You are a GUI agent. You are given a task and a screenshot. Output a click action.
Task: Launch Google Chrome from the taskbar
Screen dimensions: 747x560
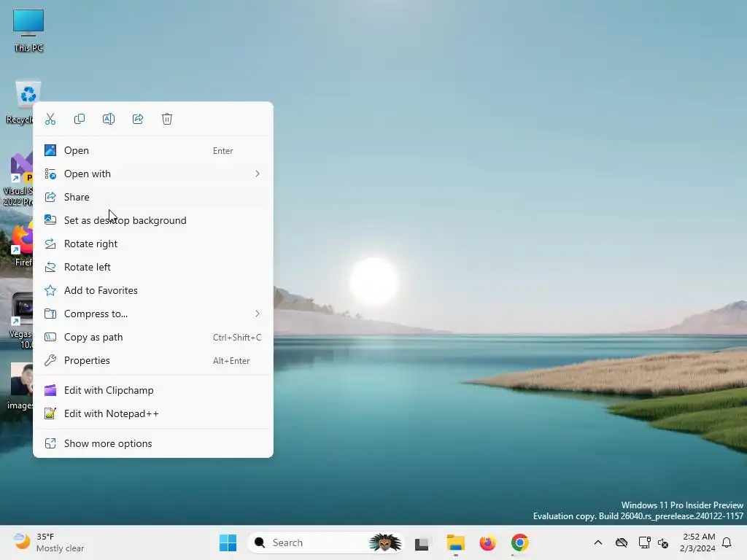[519, 542]
